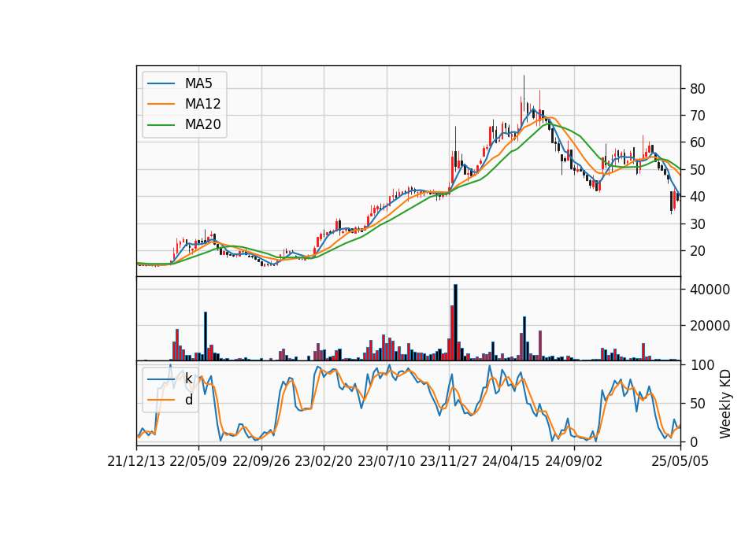Click the 20000 volume axis tick label
This screenshot has width=756, height=543.
[710, 326]
